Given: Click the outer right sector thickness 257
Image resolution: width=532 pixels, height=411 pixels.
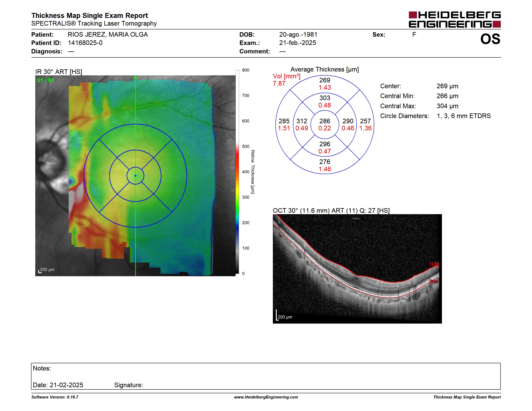Looking at the screenshot, I should tap(365, 121).
